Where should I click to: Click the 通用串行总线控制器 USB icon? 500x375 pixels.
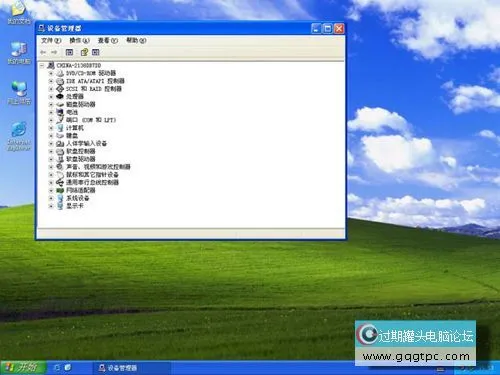coord(60,182)
